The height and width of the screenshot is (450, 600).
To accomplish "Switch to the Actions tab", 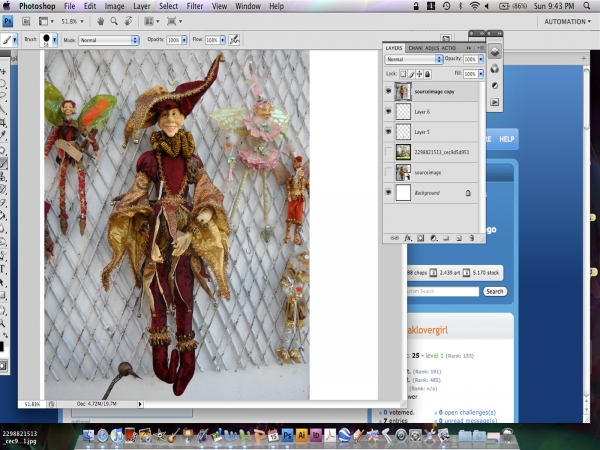I will pyautogui.click(x=449, y=48).
